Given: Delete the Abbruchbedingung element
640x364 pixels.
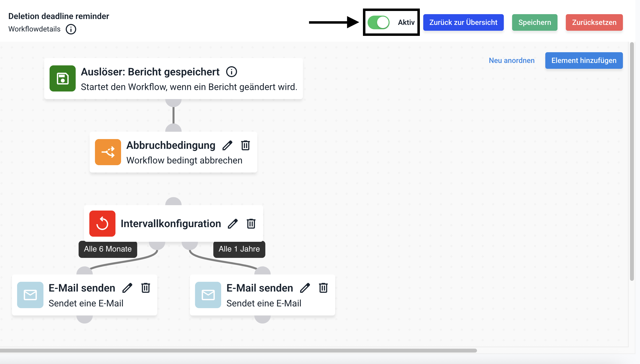Looking at the screenshot, I should point(245,145).
